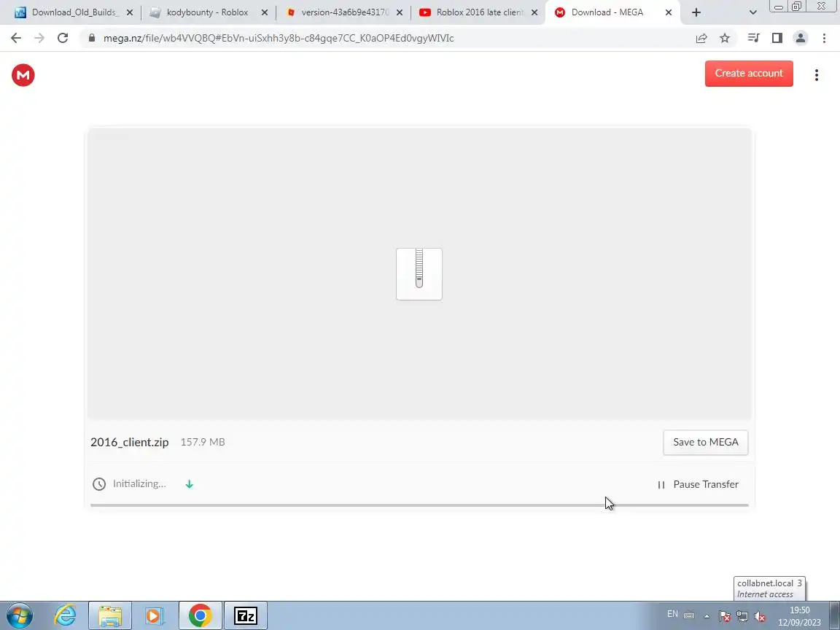Share this page icon

pos(701,38)
